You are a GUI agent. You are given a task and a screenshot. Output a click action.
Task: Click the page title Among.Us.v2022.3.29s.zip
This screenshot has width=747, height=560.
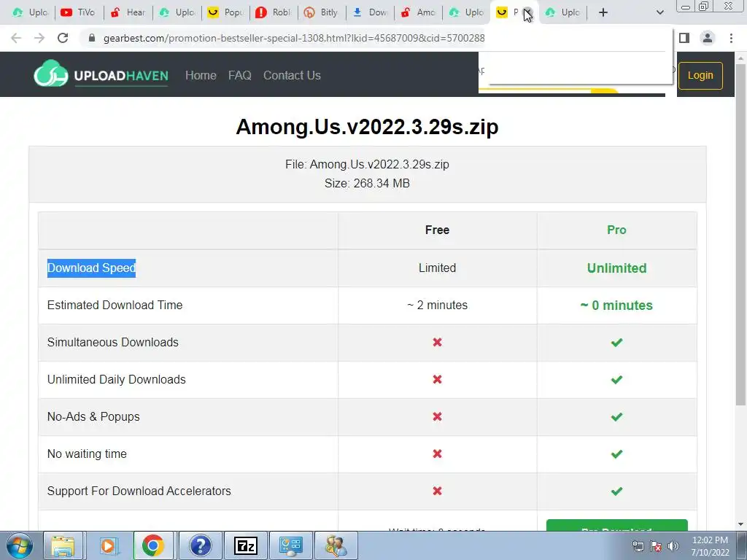coord(368,127)
